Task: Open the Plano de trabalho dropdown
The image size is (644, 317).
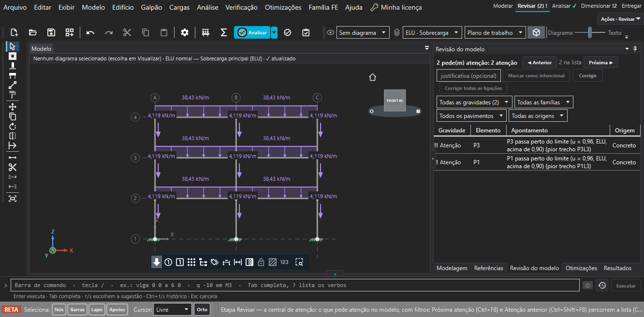Action: pos(495,33)
